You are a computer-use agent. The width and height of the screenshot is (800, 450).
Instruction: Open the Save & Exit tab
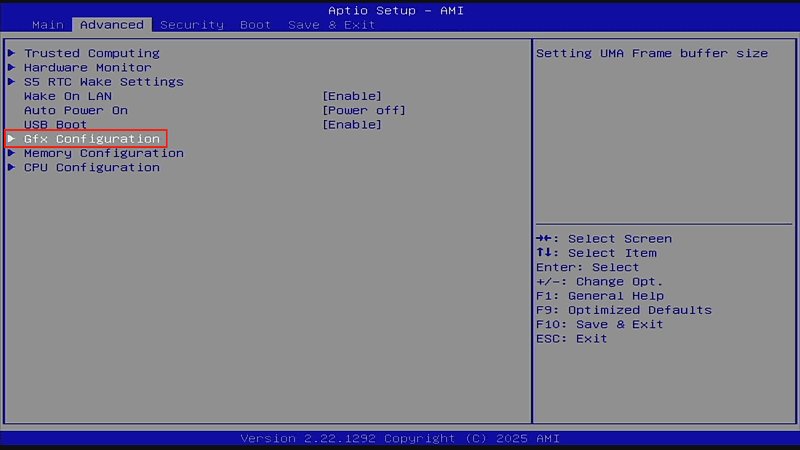click(x=332, y=24)
